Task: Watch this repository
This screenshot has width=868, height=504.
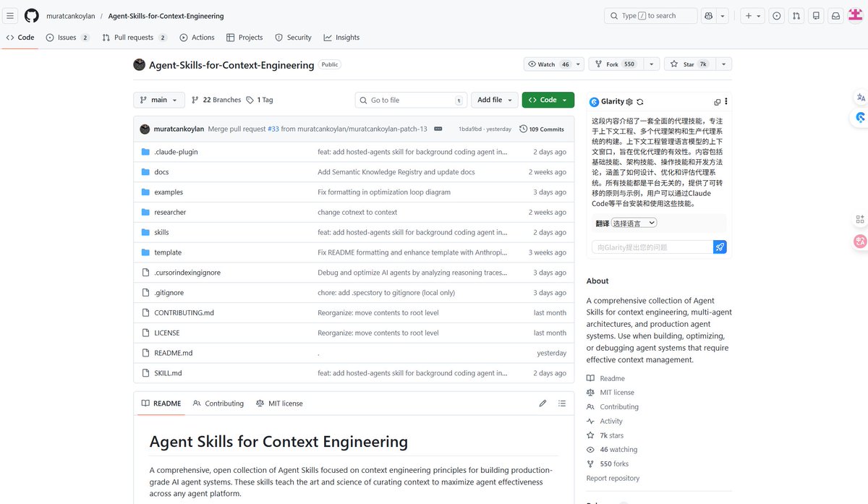Action: (x=546, y=64)
